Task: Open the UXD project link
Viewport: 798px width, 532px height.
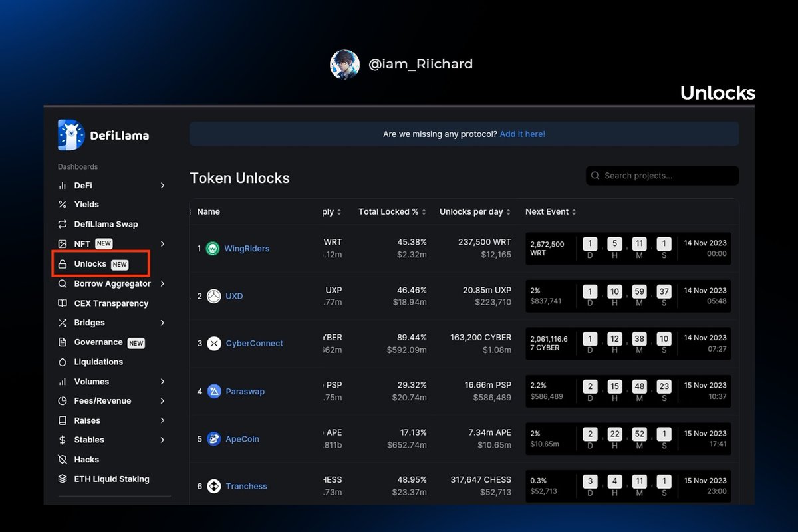Action: (235, 296)
